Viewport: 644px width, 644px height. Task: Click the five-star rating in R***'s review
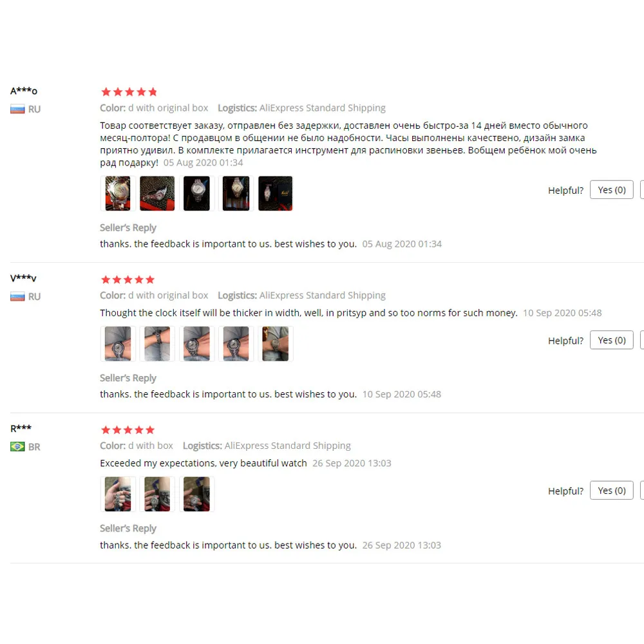(x=128, y=430)
